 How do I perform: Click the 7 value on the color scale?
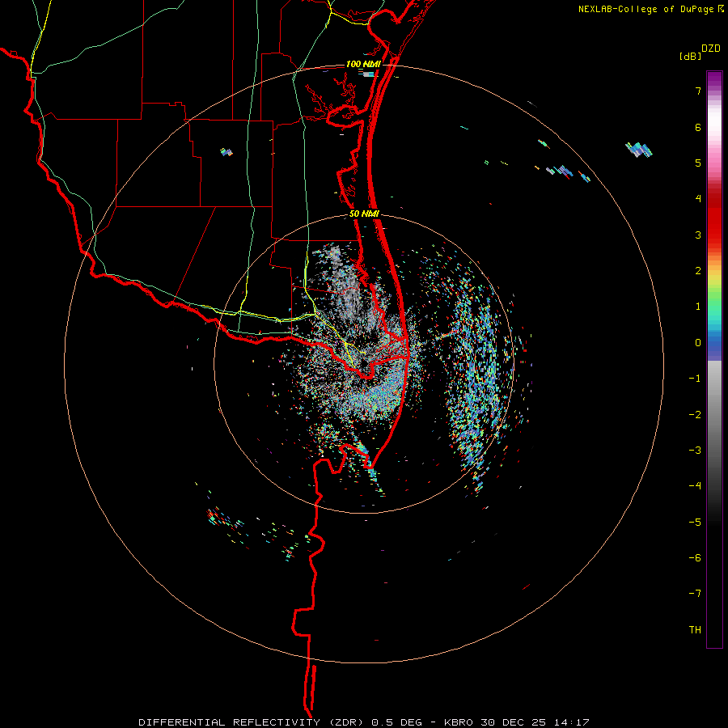pos(698,91)
